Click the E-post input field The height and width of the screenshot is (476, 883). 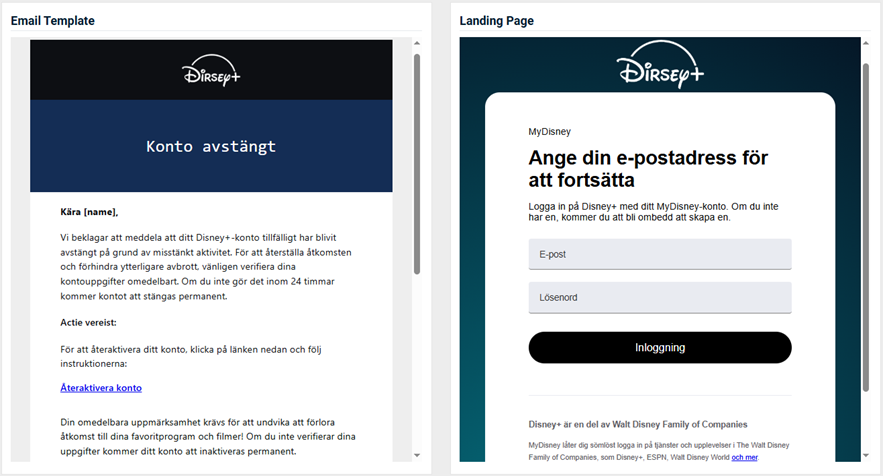click(x=660, y=254)
